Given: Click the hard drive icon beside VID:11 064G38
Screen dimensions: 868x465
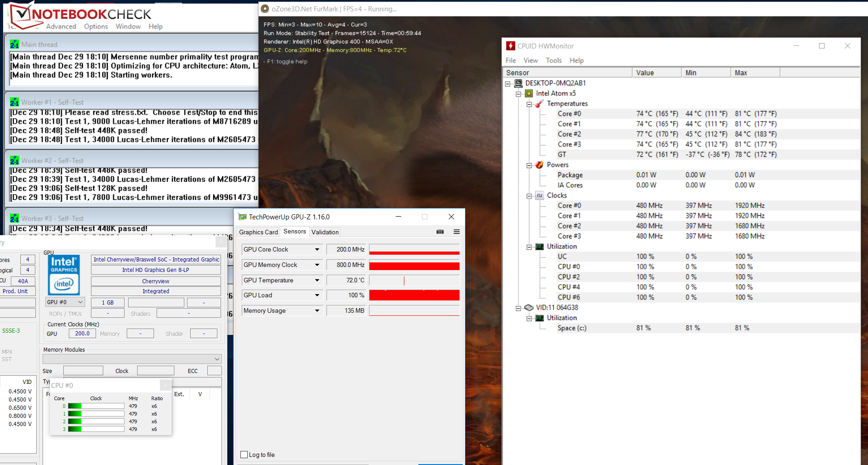Looking at the screenshot, I should click(529, 308).
